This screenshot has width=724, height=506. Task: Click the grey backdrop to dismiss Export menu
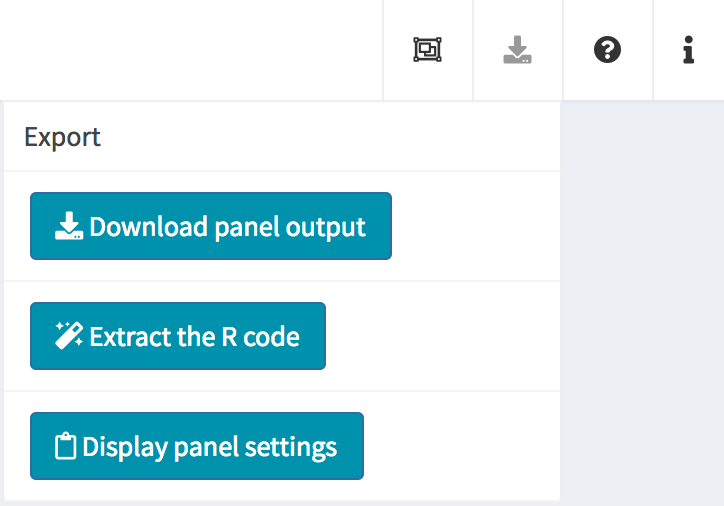pyautogui.click(x=642, y=300)
